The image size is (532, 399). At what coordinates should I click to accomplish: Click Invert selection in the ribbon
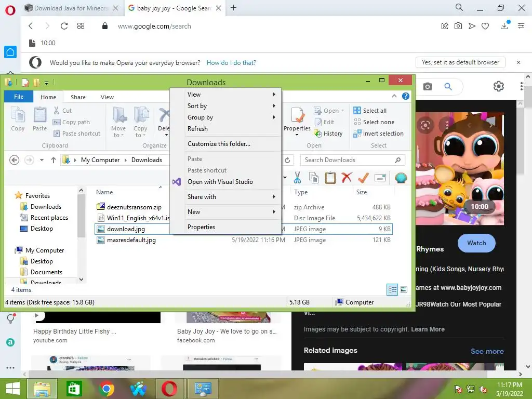pyautogui.click(x=378, y=134)
